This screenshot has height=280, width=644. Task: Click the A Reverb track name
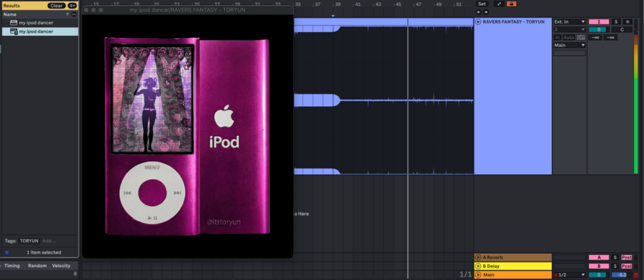(x=493, y=258)
